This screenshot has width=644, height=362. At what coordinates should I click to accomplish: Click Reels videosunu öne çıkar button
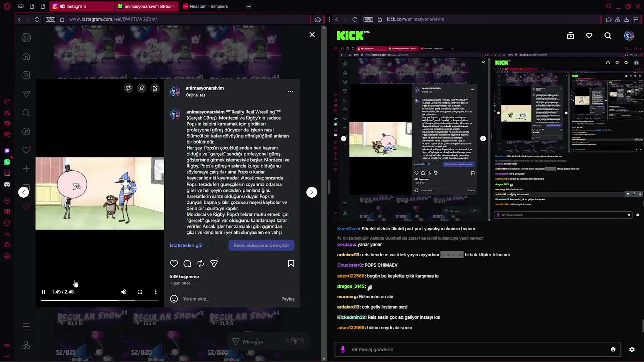[262, 245]
